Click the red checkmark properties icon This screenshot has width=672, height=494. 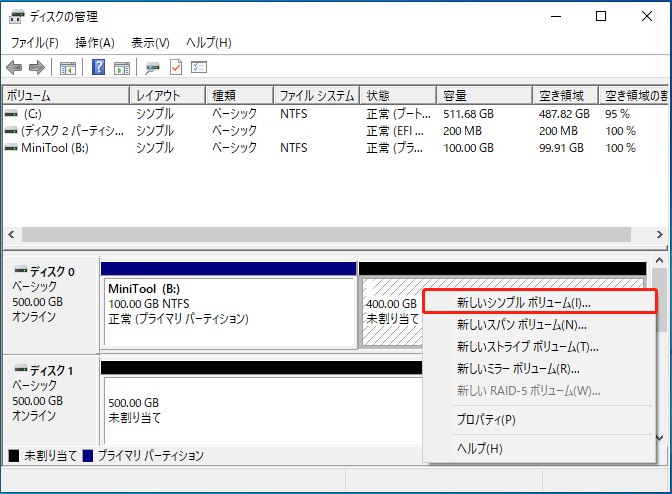176,67
